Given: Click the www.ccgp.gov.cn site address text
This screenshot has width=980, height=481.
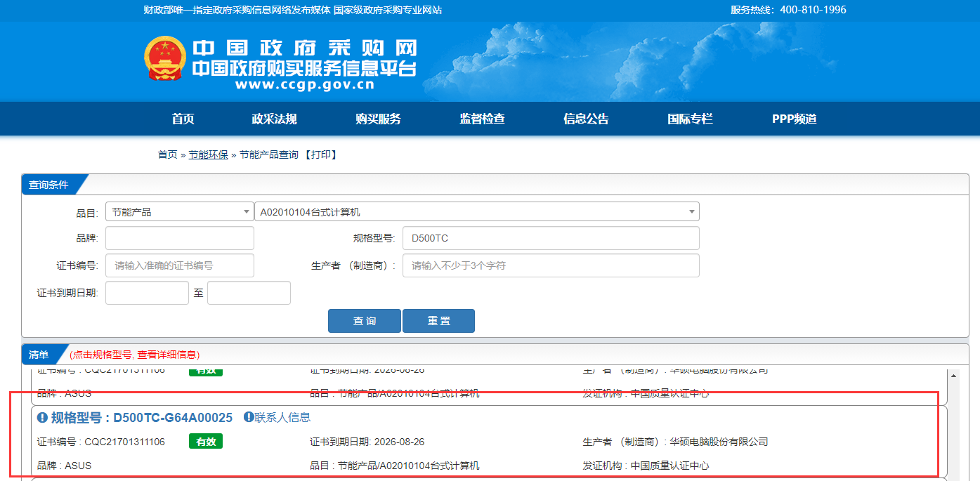Looking at the screenshot, I should coord(304,86).
